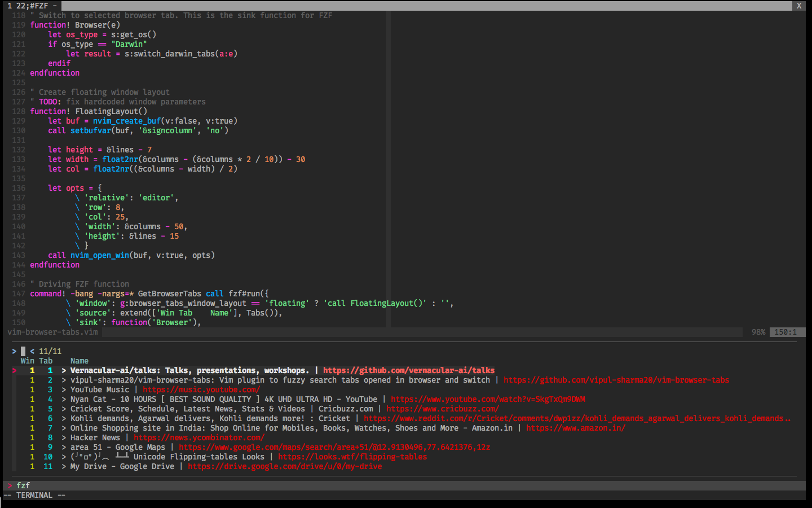Click the 'row': 8 option line

click(100, 207)
